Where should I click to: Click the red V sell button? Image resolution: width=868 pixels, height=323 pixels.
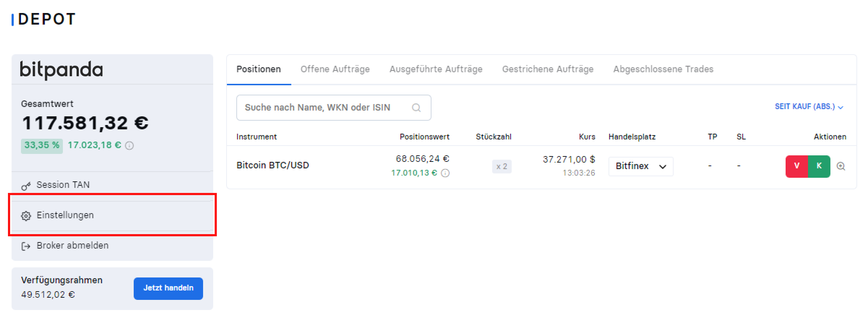pos(796,166)
